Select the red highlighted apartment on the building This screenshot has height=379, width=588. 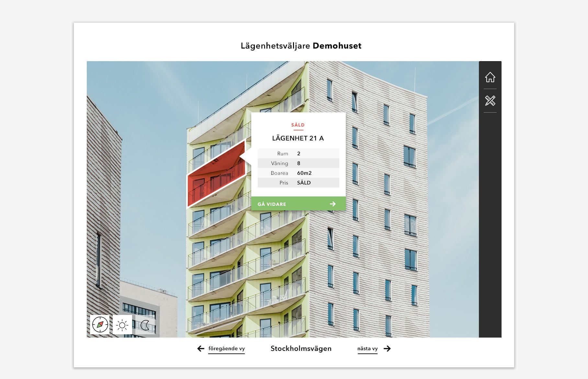click(x=216, y=174)
